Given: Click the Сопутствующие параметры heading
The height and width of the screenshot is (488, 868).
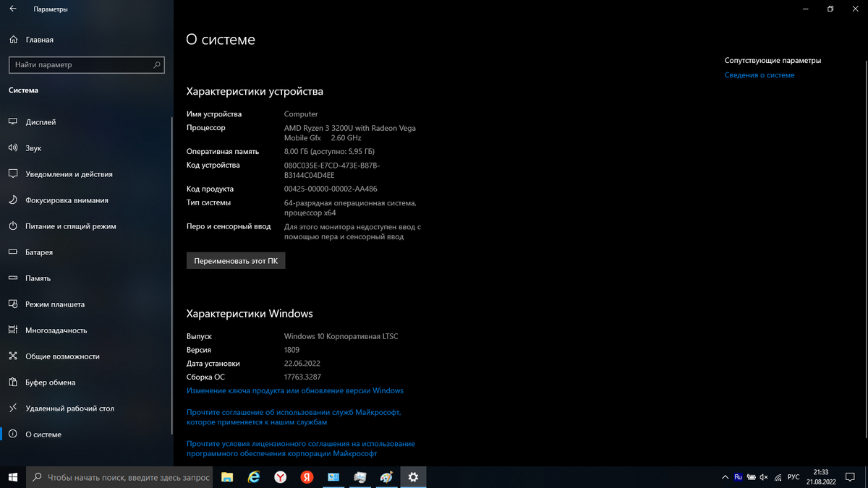Looking at the screenshot, I should 773,61.
